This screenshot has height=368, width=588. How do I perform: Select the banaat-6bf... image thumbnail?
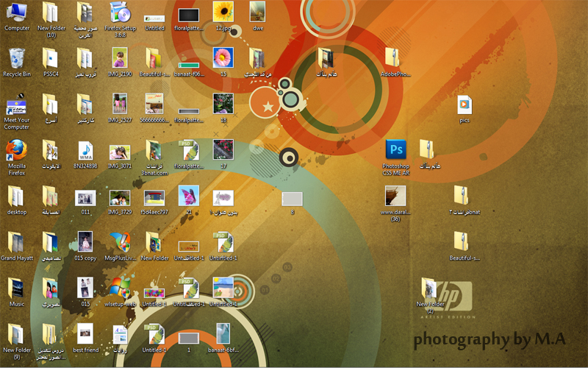pos(223,334)
